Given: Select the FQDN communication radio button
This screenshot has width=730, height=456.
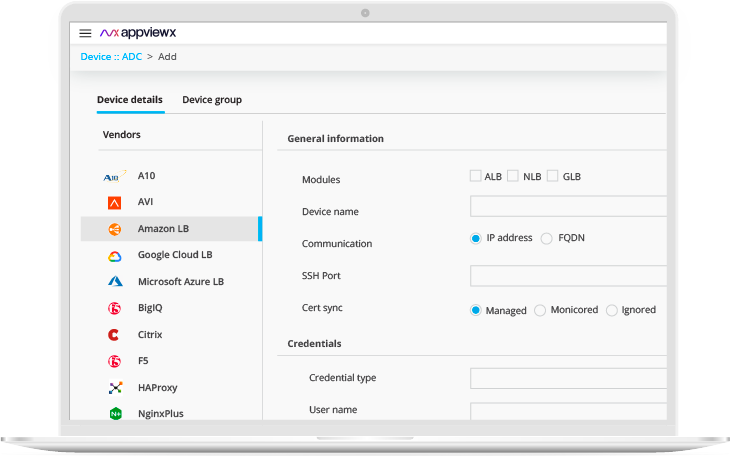Looking at the screenshot, I should point(546,239).
